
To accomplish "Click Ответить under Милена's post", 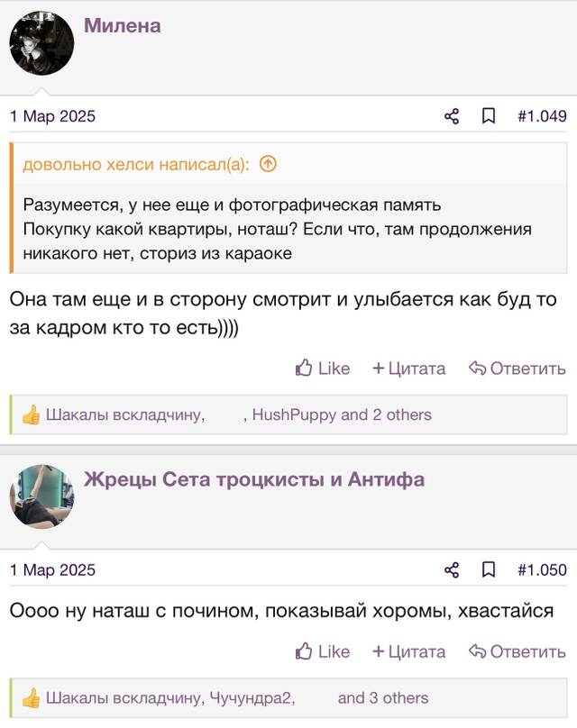I will (517, 369).
